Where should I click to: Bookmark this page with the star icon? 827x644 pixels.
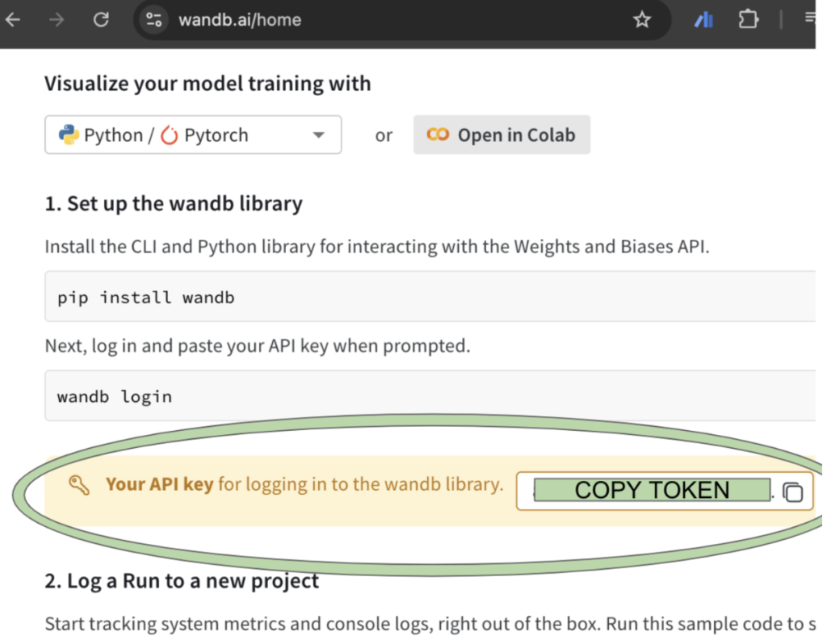pyautogui.click(x=642, y=20)
